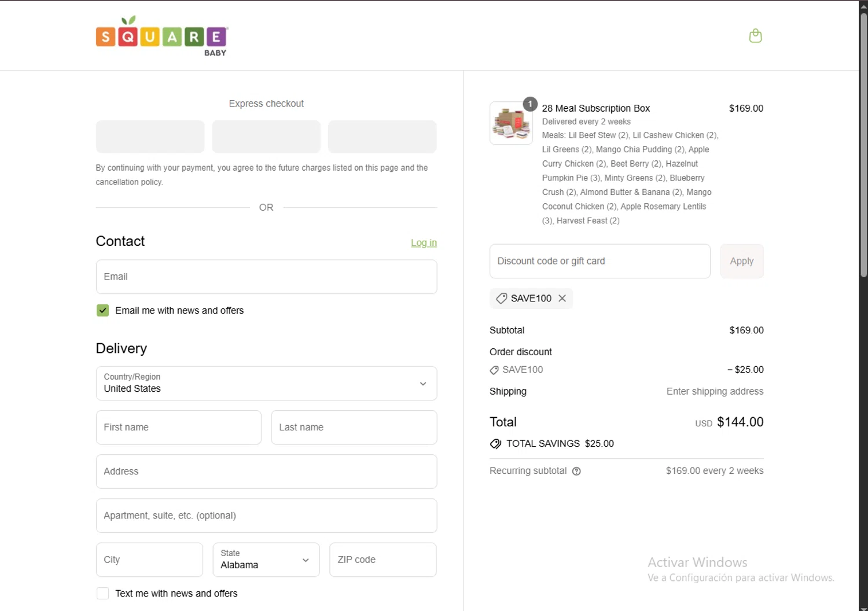
Task: Click the middle express checkout button
Action: [266, 137]
